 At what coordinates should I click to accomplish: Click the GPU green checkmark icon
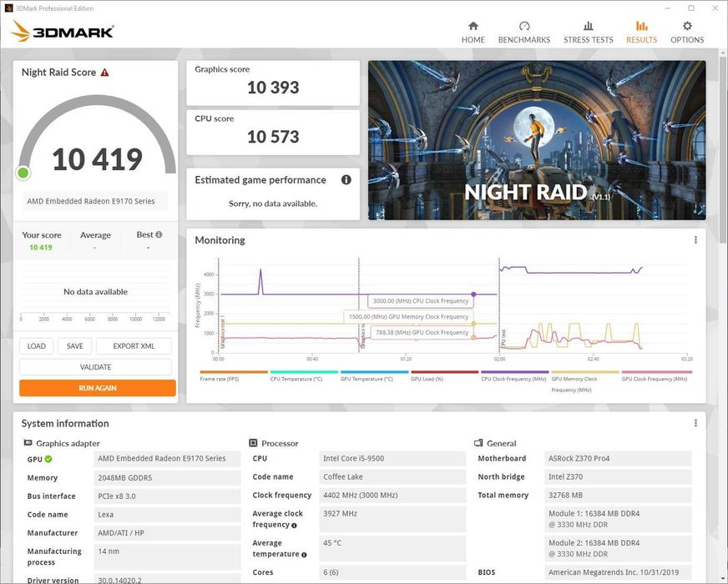pyautogui.click(x=48, y=459)
